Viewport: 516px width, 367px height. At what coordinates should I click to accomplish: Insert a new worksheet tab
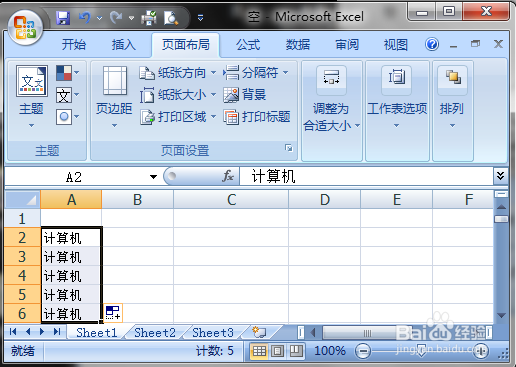(x=259, y=332)
